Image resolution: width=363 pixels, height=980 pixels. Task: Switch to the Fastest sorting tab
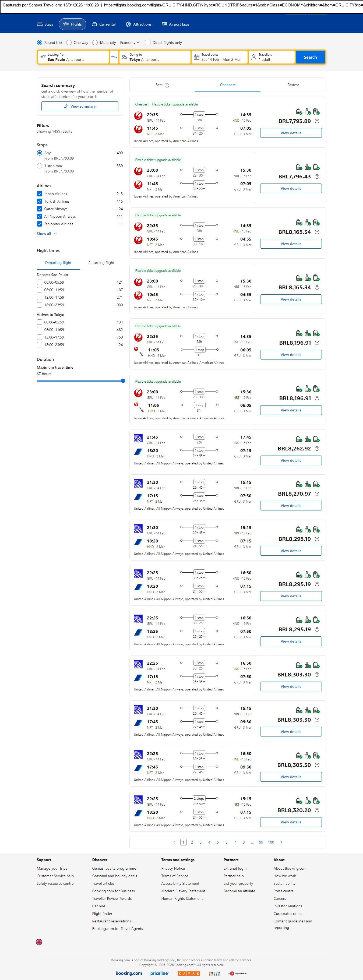click(x=293, y=85)
